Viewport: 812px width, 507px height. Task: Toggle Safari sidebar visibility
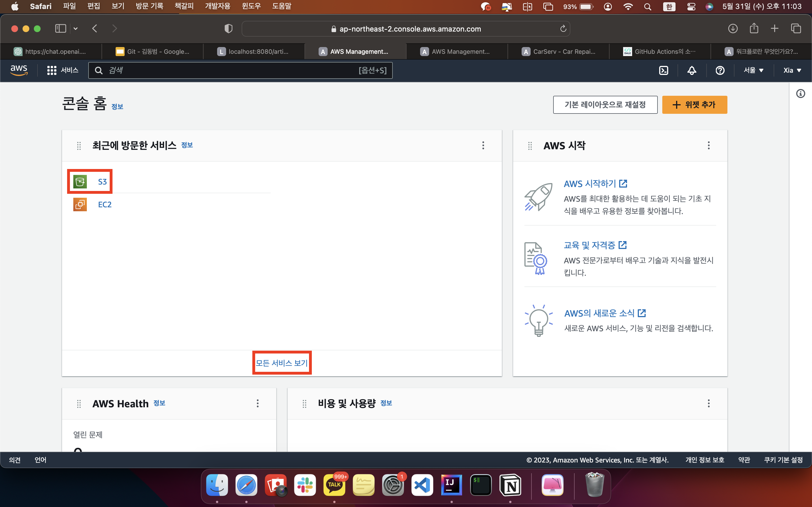coord(60,28)
